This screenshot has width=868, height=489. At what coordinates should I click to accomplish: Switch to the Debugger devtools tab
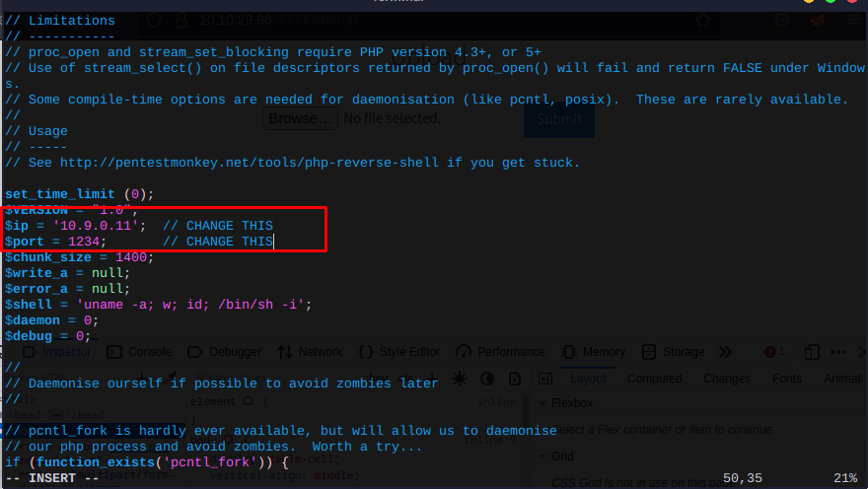click(x=224, y=352)
